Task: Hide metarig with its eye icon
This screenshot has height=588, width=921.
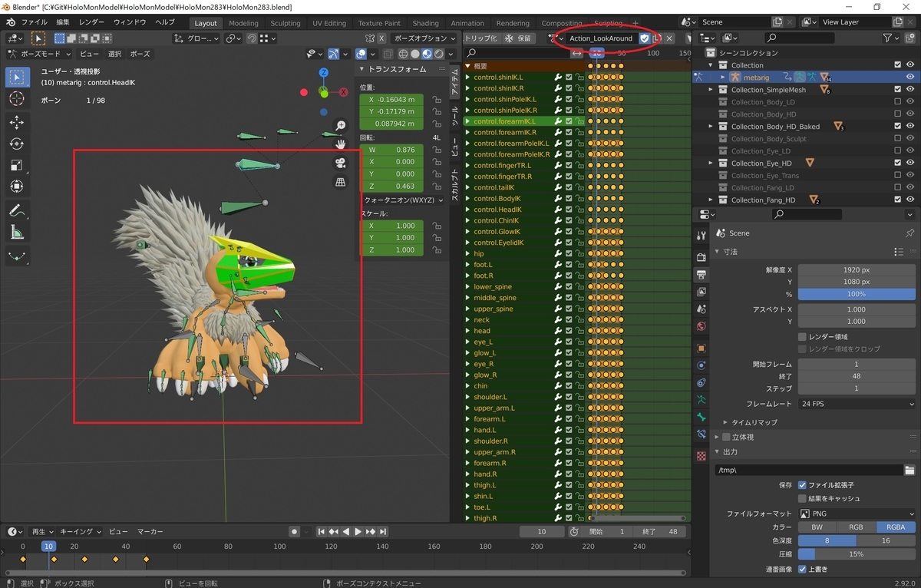Action: [910, 77]
